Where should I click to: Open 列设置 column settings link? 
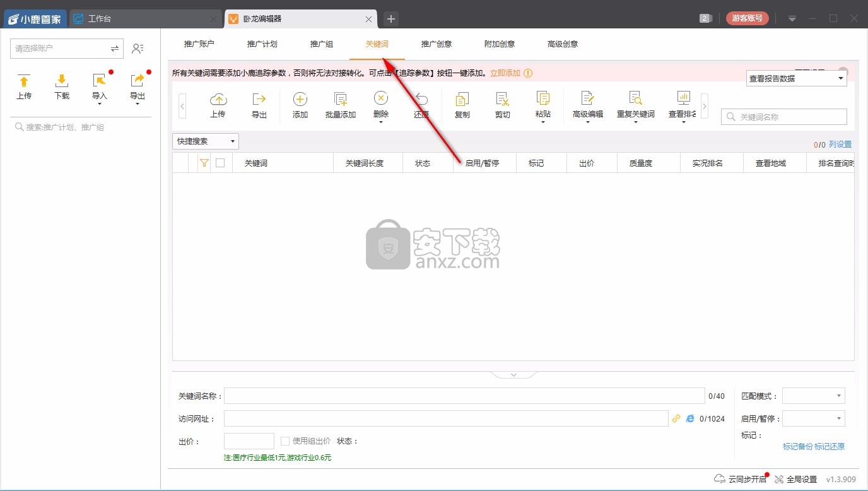coord(840,145)
